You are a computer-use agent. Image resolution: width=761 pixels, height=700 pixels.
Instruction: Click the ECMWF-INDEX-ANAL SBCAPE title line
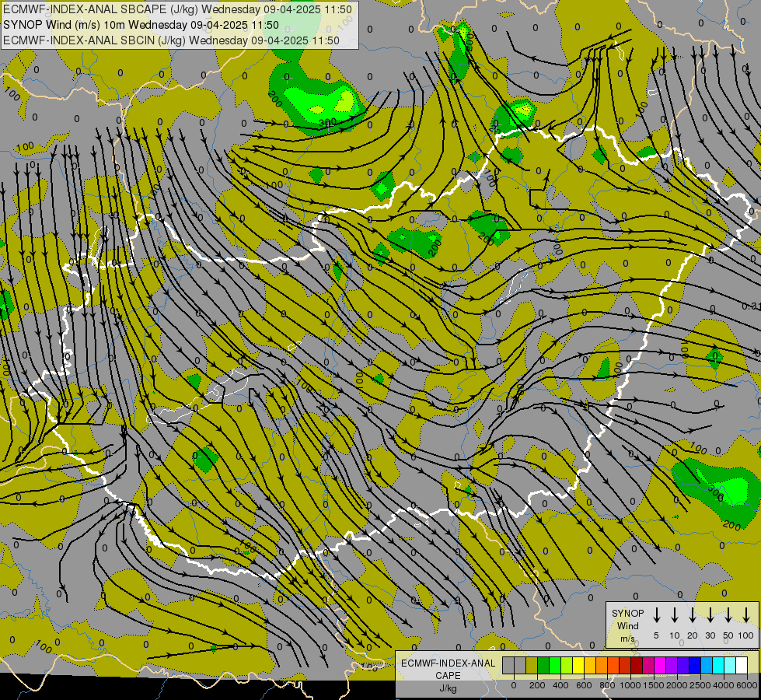click(x=178, y=9)
